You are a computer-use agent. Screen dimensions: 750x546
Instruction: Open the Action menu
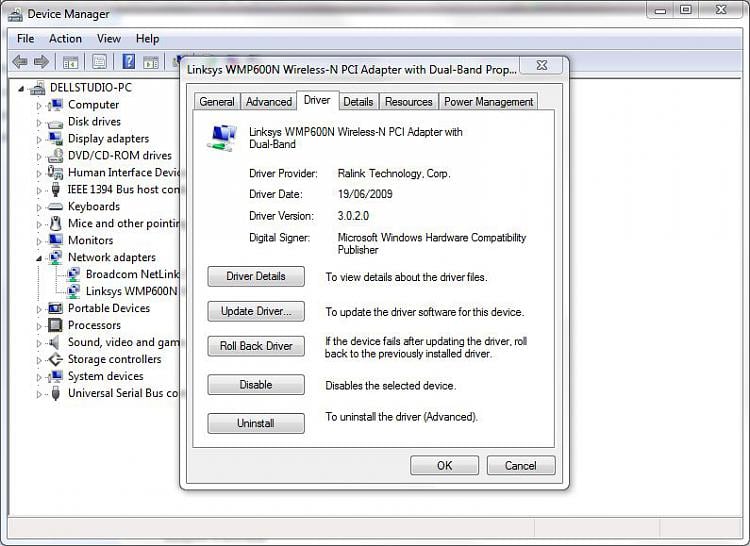point(66,39)
